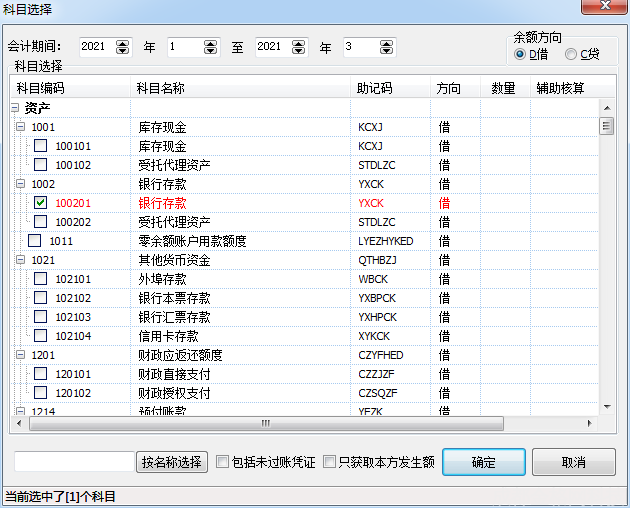Viewport: 630px width, 508px height.
Task: Click the start year 2021 spinner
Action: pyautogui.click(x=123, y=47)
